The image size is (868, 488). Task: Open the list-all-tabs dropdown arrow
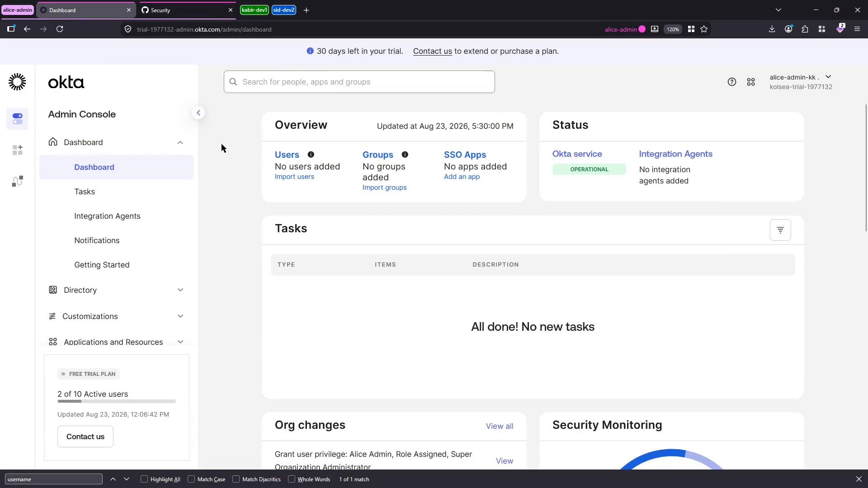coord(778,10)
